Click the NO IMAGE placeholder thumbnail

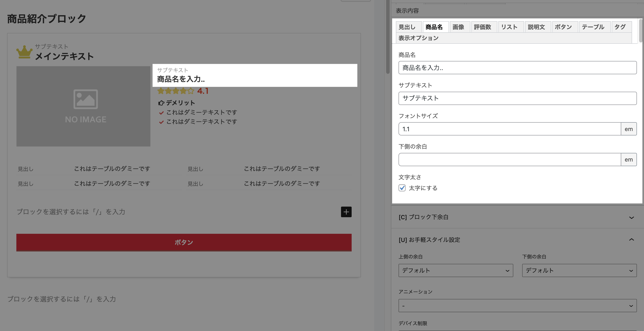pos(83,106)
